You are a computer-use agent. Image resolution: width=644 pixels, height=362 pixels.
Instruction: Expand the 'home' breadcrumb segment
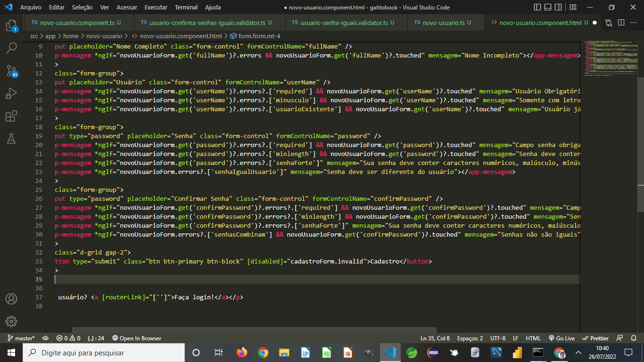71,36
